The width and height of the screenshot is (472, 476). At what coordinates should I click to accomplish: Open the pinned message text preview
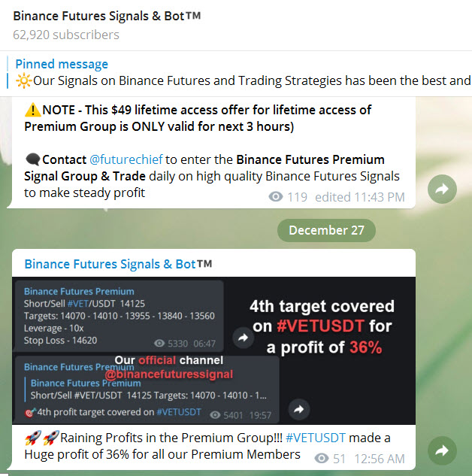point(248,80)
